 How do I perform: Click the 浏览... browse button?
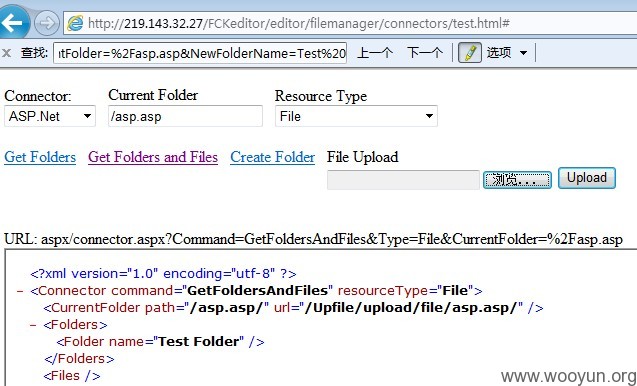(x=517, y=180)
